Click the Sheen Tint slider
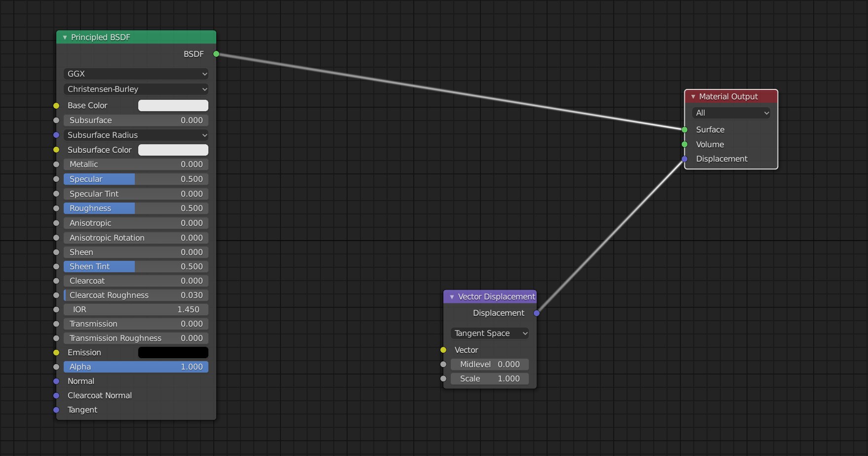The height and width of the screenshot is (456, 868). [x=136, y=266]
